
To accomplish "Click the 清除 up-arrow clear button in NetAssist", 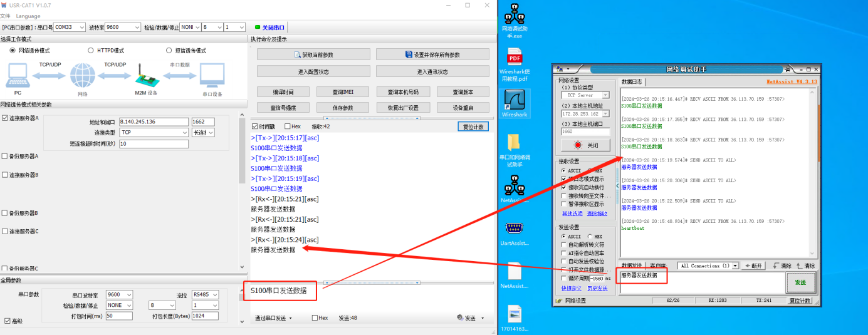I will tap(805, 265).
